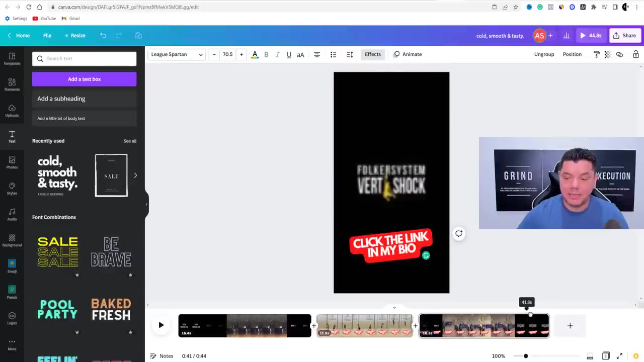
Task: Click the cloud save status icon
Action: pos(138,35)
